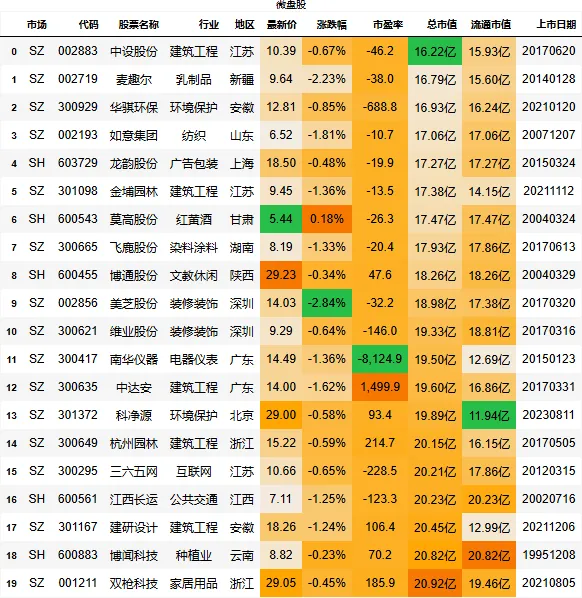
Task: Select stock name 金埔园林
Action: [134, 191]
